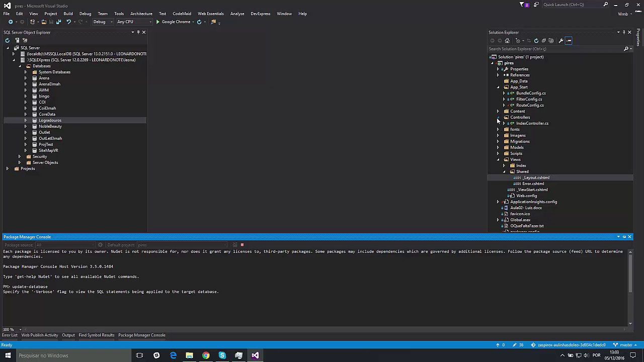Select _Layout.cshtml in Solution Explorer
Image resolution: width=644 pixels, height=362 pixels.
536,178
